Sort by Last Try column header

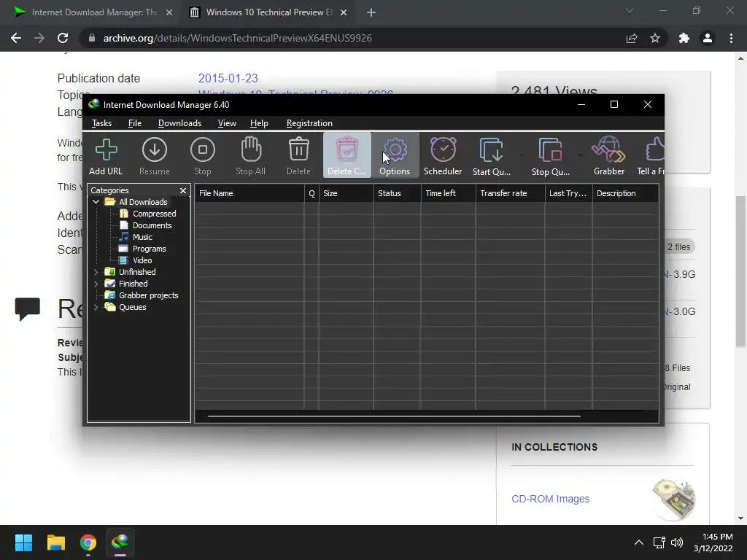coord(569,193)
